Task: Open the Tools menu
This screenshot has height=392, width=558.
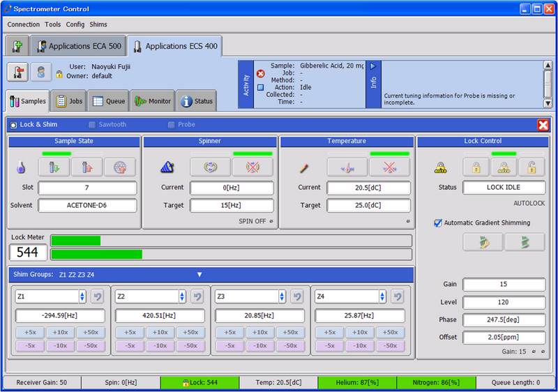Action: pos(53,24)
